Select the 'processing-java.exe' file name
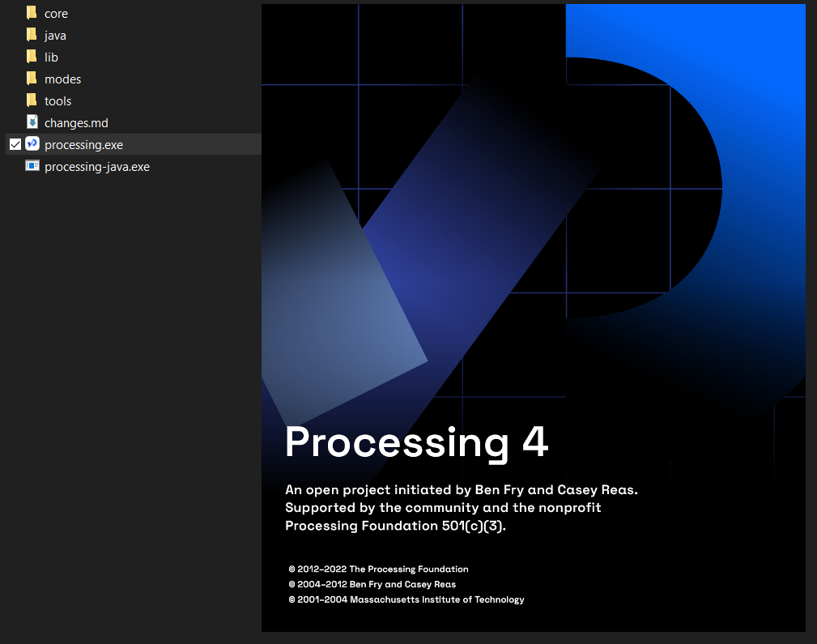Screen dimensions: 817x644 [97, 167]
